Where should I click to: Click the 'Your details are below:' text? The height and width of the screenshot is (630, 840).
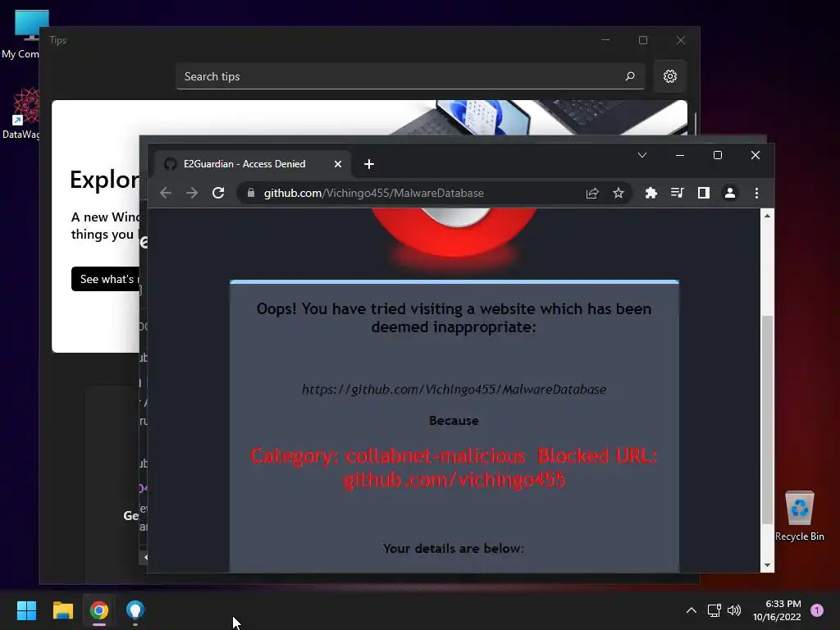454,549
